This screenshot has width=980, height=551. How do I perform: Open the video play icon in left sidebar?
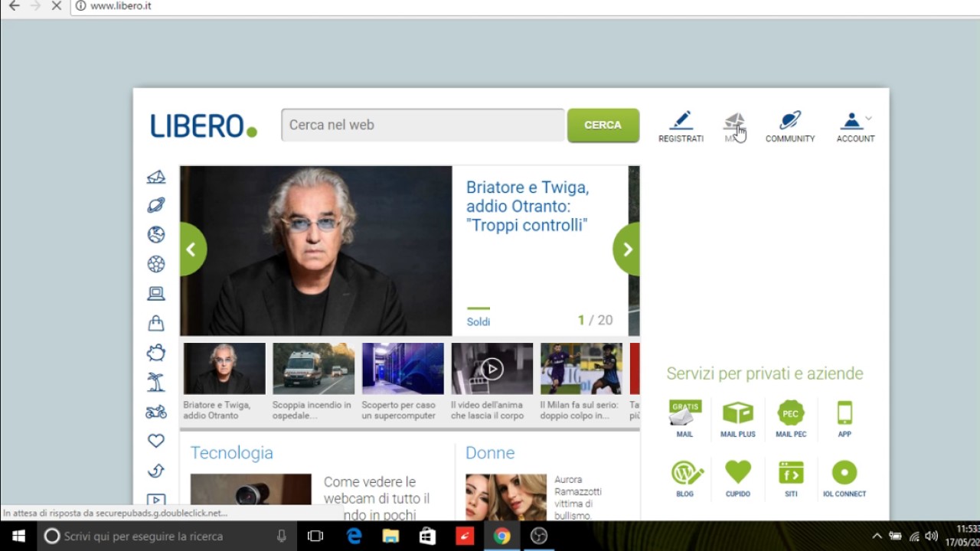[156, 499]
